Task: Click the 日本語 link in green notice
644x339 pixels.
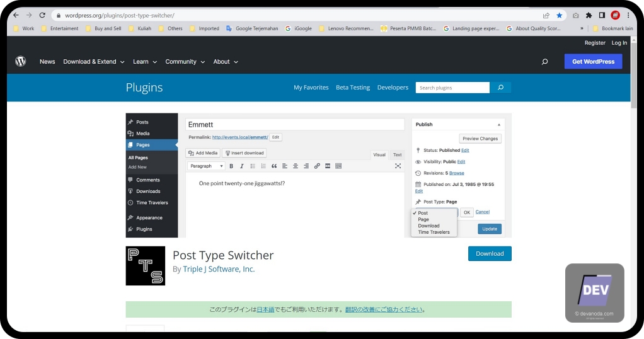Action: [265, 309]
